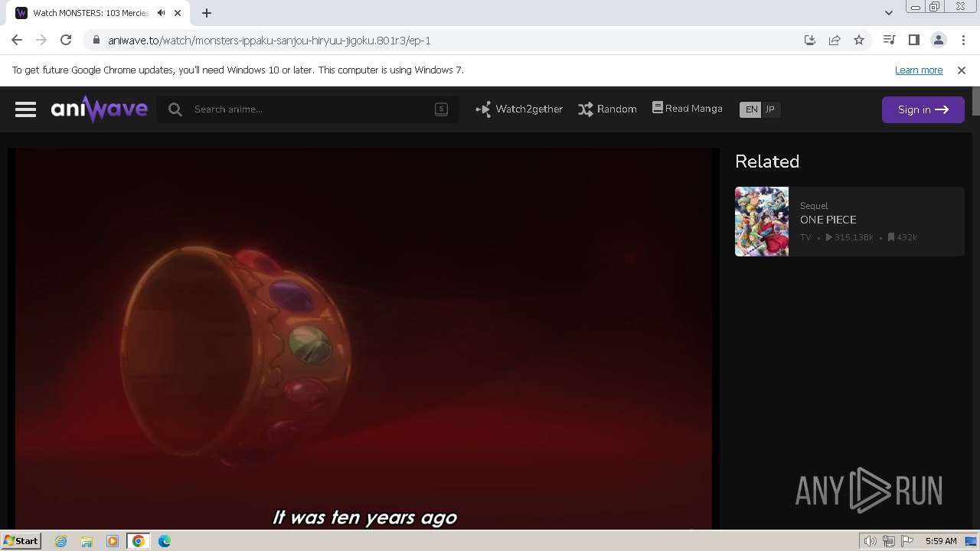Open Windows Media Player from taskbar
980x551 pixels.
(113, 541)
